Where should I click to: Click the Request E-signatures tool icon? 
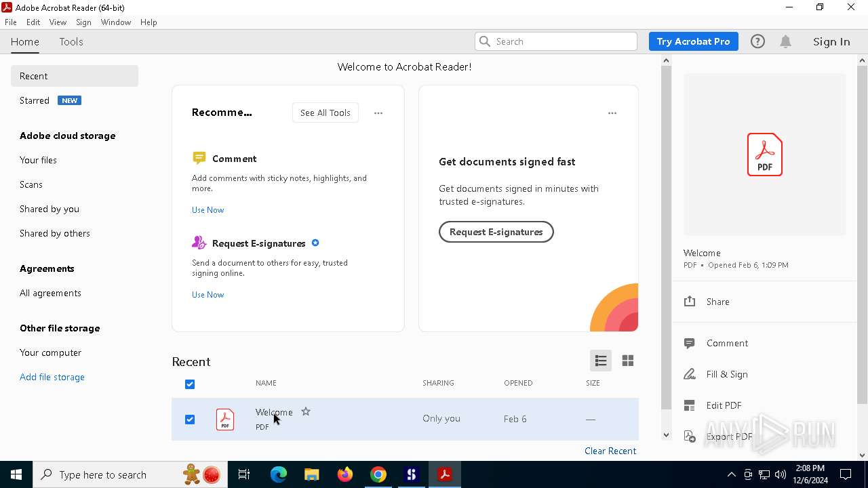[199, 243]
